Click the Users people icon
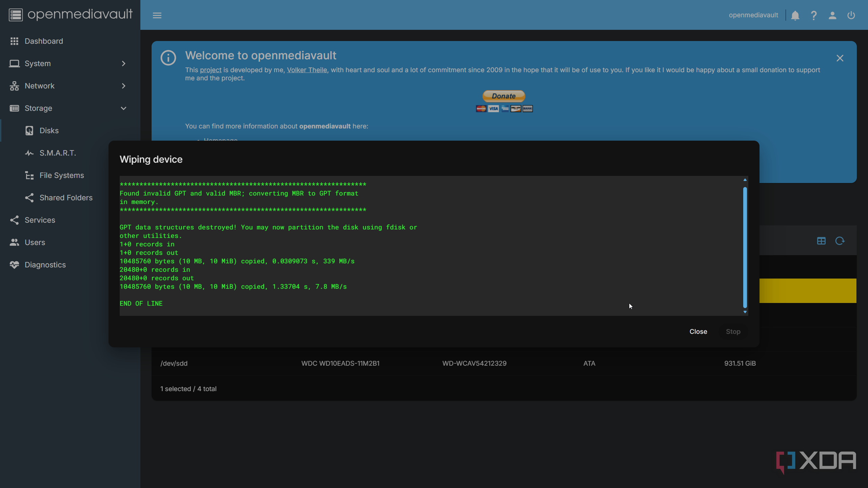The height and width of the screenshot is (488, 868). pyautogui.click(x=14, y=242)
